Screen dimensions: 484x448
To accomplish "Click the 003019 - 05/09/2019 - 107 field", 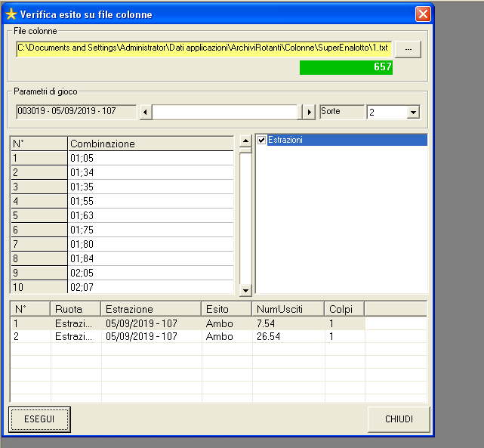I will click(76, 112).
